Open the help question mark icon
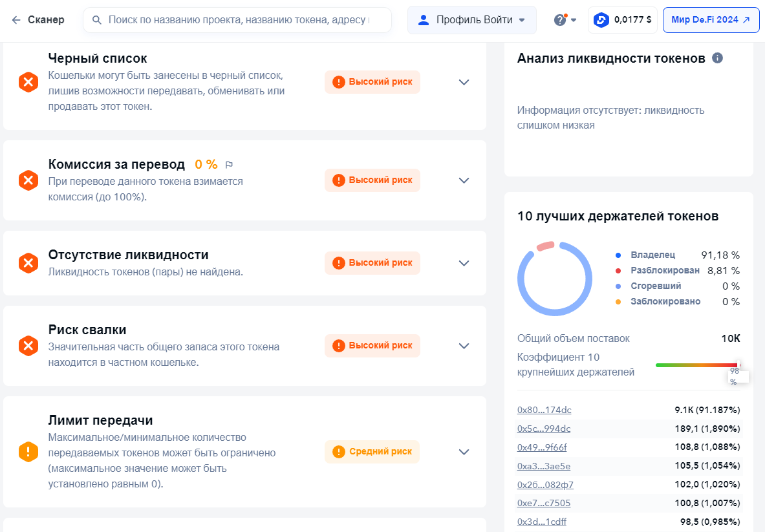The height and width of the screenshot is (532, 765). tap(561, 19)
